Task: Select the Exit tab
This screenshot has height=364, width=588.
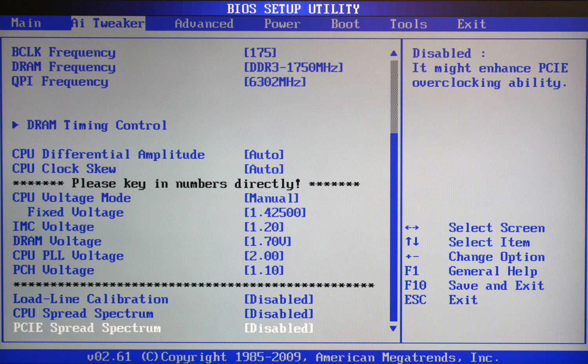Action: click(471, 24)
